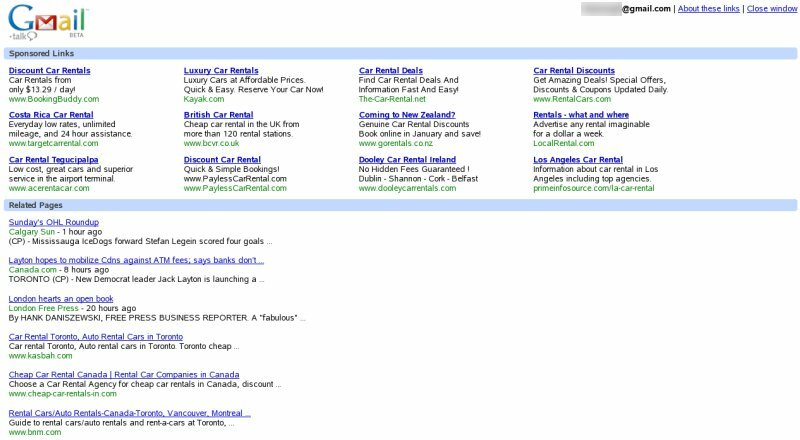This screenshot has height=440, width=800.
Task: Click the Related Pages section header
Action: tap(401, 205)
